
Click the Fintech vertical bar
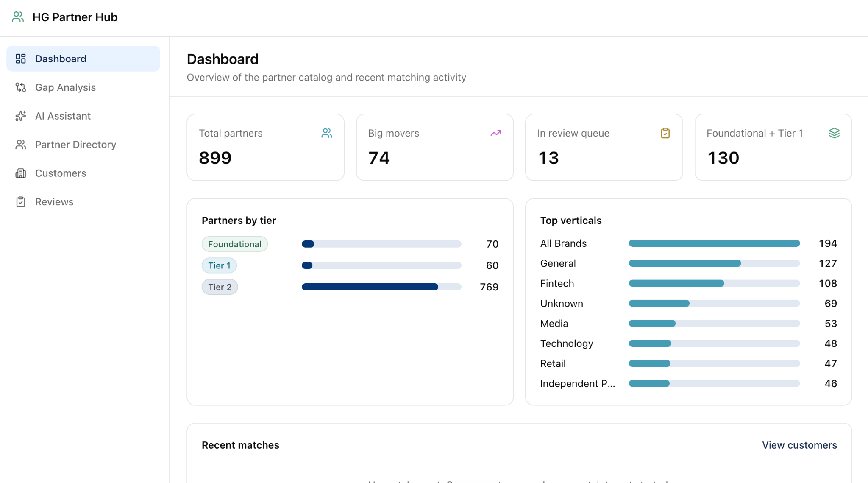point(714,283)
